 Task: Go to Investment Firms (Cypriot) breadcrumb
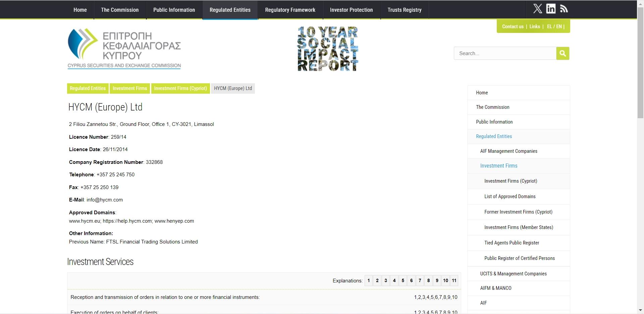click(x=180, y=88)
